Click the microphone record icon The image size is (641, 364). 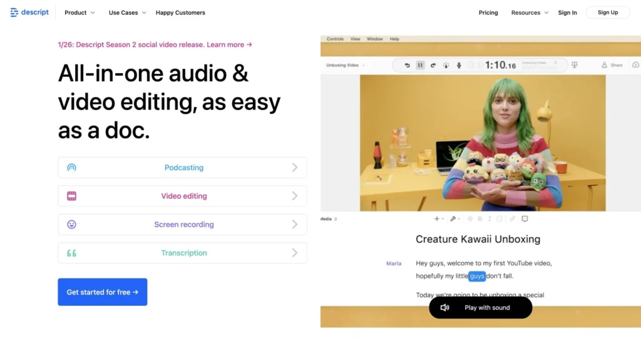click(x=459, y=65)
